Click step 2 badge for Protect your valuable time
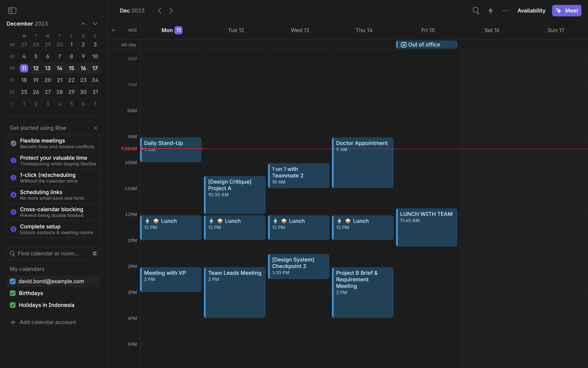 tap(13, 160)
